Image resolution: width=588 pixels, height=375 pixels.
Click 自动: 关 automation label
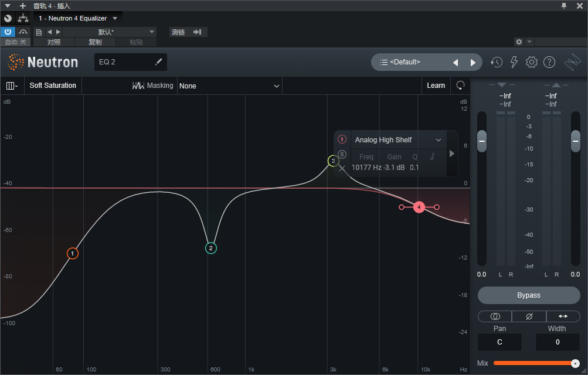point(15,42)
